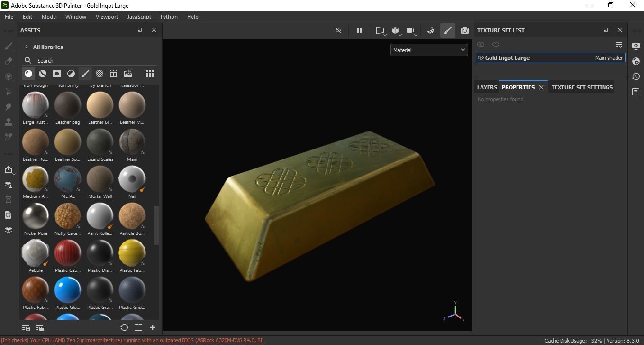
Task: Open the 3D view mode dropdown
Action: 396,31
